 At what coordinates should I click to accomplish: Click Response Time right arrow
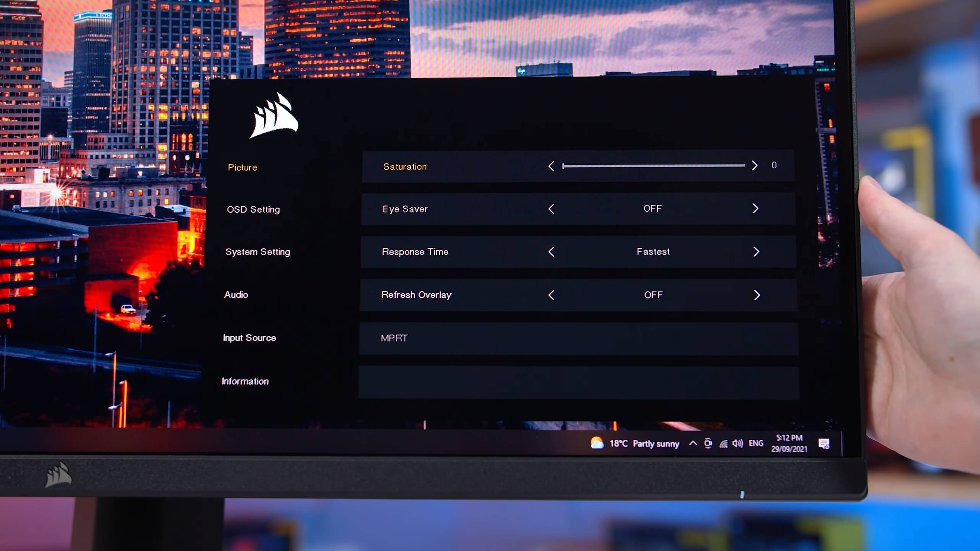coord(756,251)
